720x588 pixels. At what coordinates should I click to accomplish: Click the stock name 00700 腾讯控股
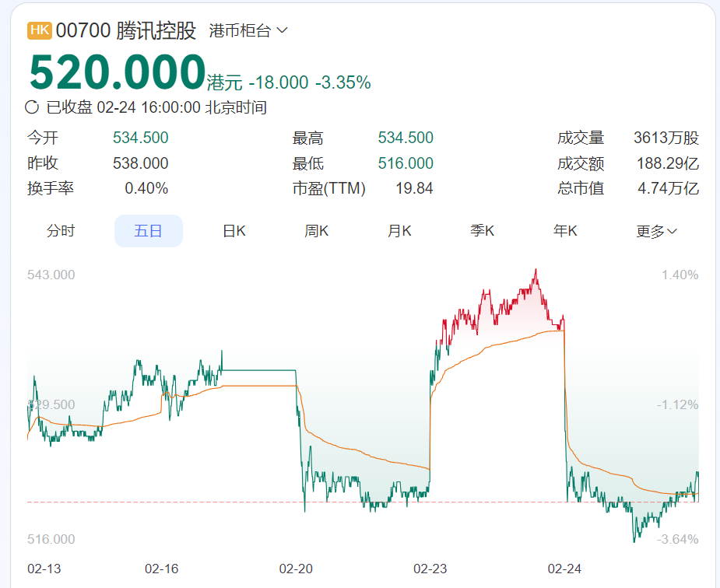(x=126, y=31)
